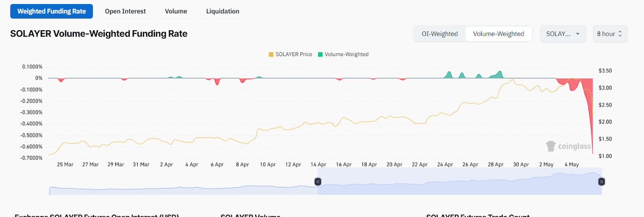Click the 28 Apr axis label
Image resolution: width=644 pixels, height=217 pixels.
(495, 165)
